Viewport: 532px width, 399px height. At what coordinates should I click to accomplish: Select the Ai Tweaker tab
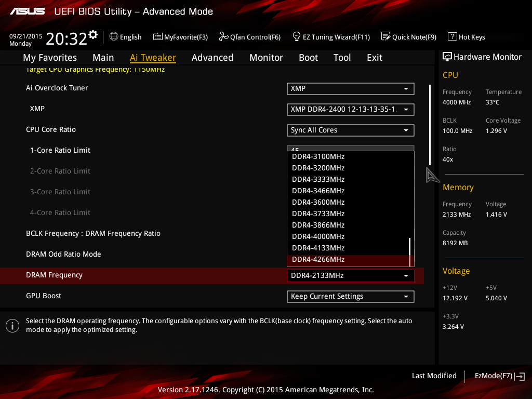[153, 58]
